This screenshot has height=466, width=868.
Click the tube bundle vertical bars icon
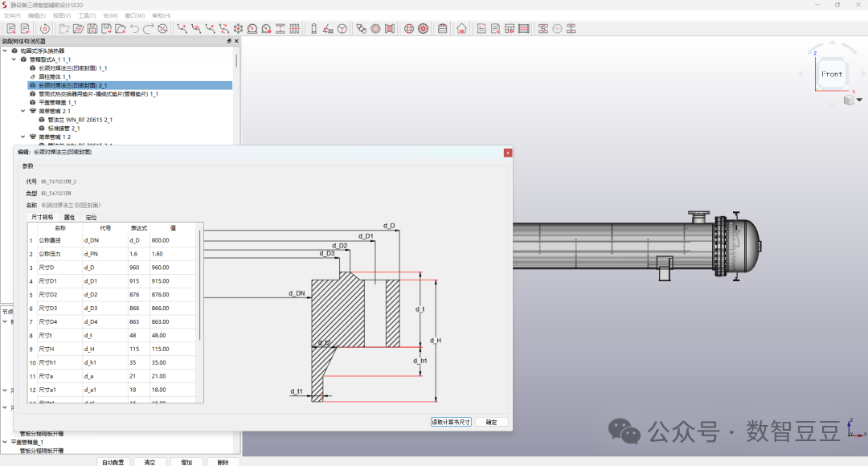(x=294, y=29)
